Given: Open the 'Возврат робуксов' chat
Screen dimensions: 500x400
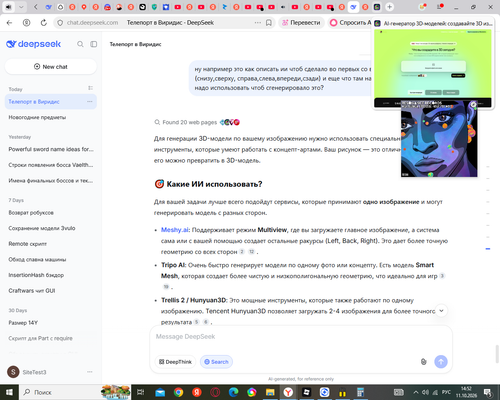Looking at the screenshot, I should [51, 213].
